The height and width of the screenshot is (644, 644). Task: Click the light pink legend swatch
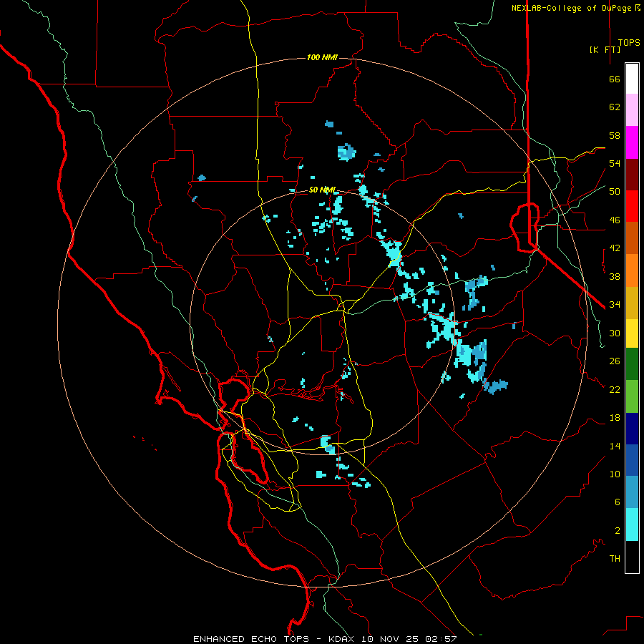click(x=632, y=109)
